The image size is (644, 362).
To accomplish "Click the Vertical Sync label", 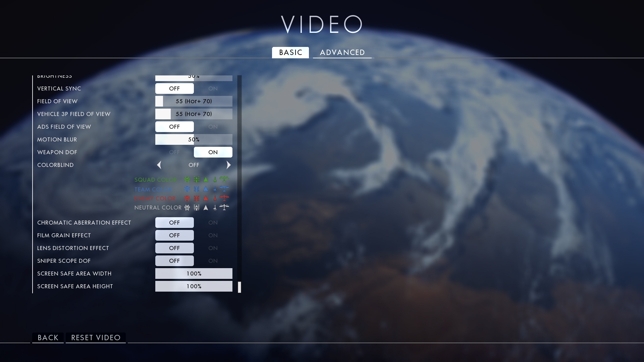I will [59, 88].
